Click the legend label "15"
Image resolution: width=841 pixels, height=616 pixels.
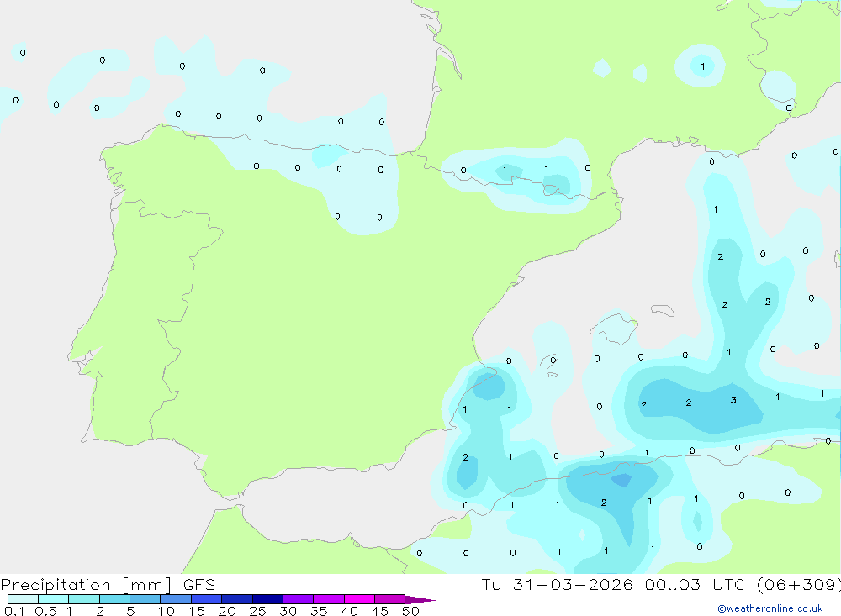197,611
